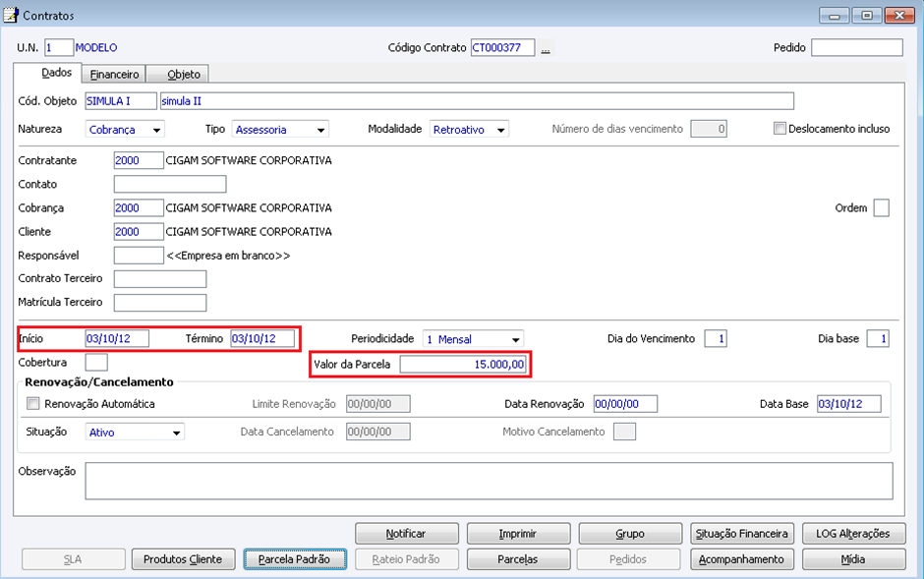924x579 pixels.
Task: Click the Produtos Cliente button
Action: (x=183, y=559)
